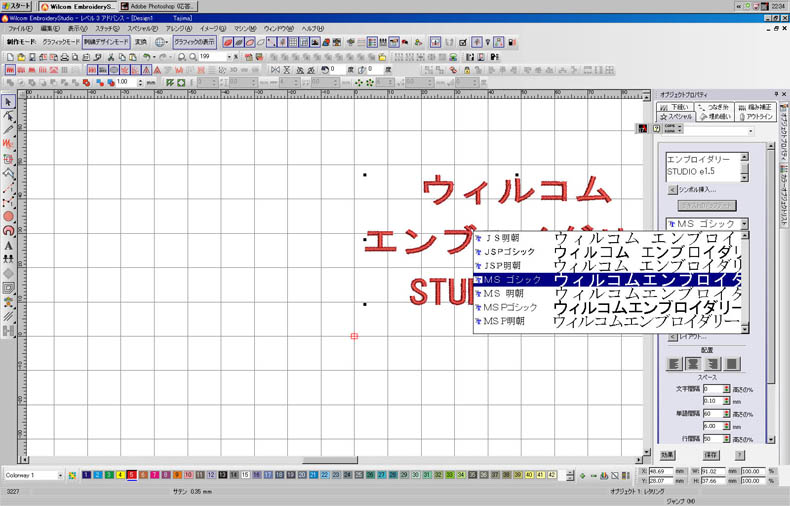
Task: Step the 文字間隔 letter spacing value
Action: click(726, 389)
